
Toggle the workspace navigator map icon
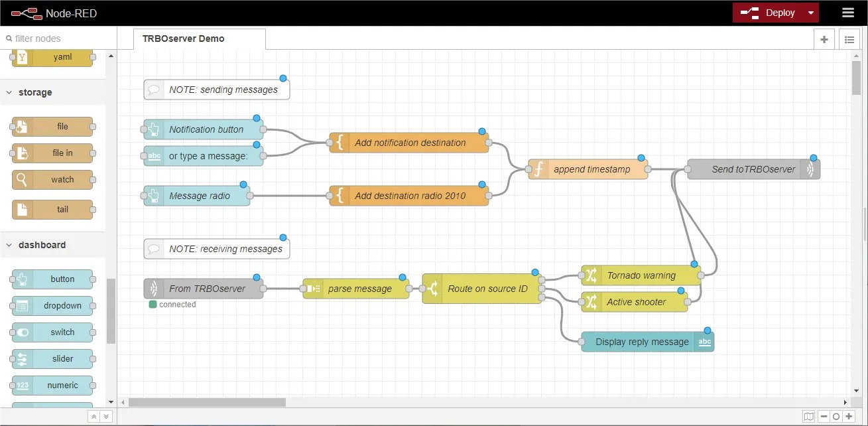808,417
